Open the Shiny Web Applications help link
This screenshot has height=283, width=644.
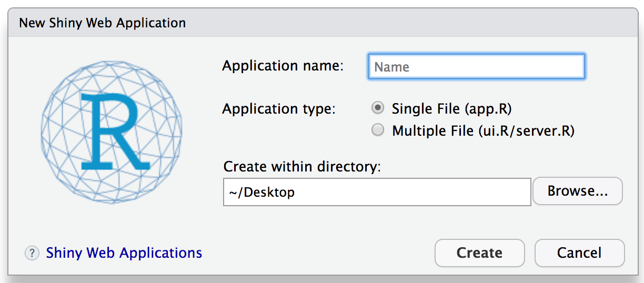(124, 253)
